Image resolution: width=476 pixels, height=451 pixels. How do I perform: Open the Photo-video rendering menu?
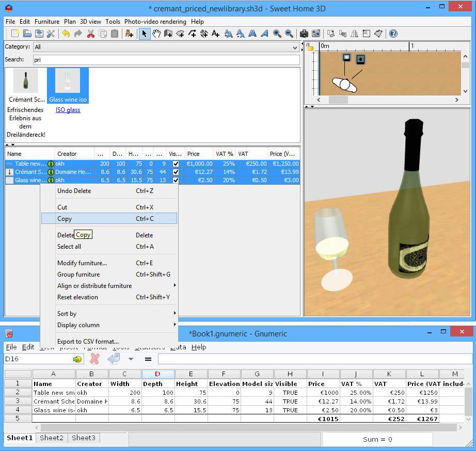pos(155,22)
